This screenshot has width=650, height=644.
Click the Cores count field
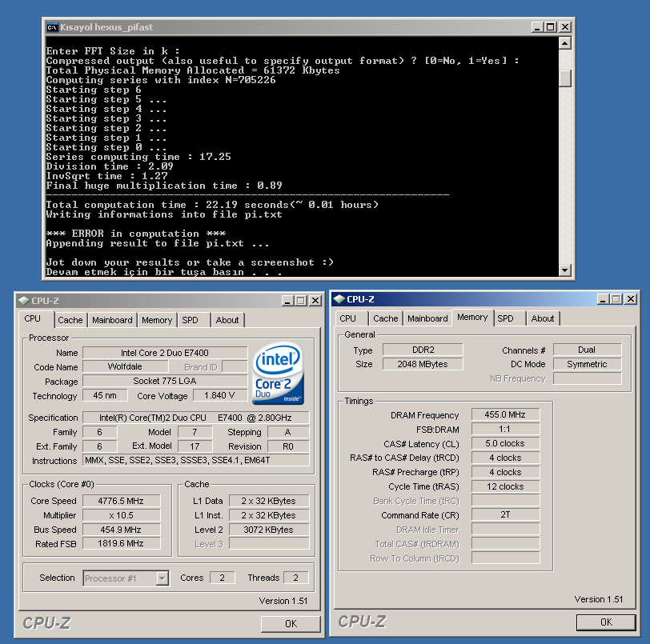click(x=223, y=578)
